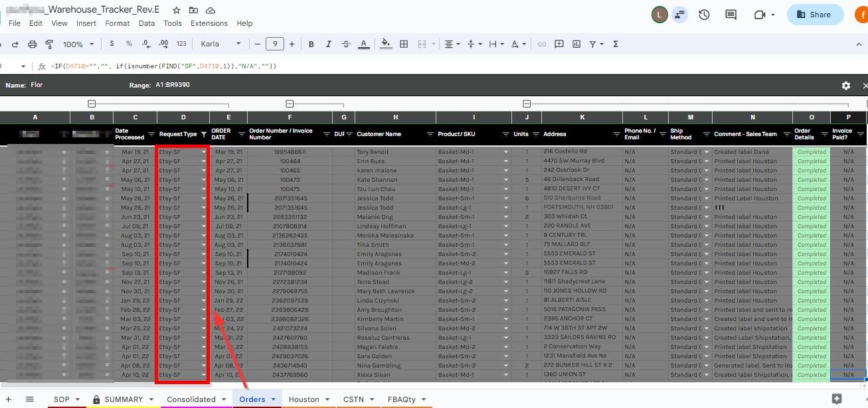
Task: Open the Request Type column filter
Action: click(x=203, y=134)
